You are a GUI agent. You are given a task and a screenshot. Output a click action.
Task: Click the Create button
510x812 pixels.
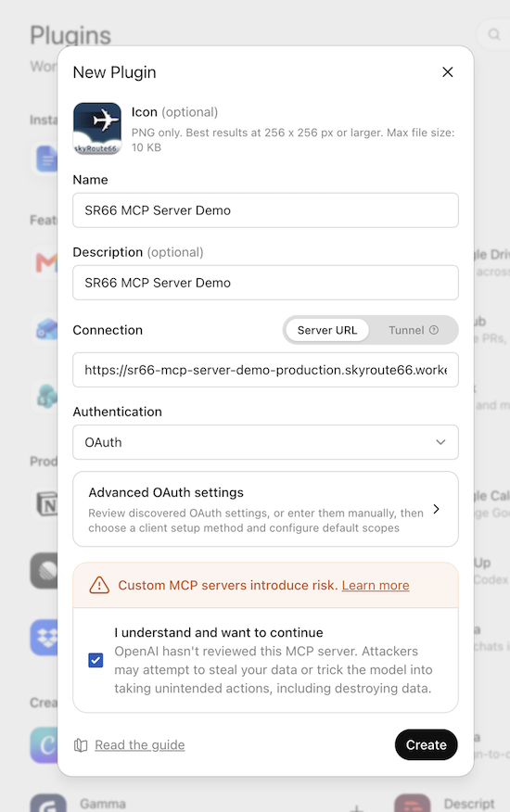tap(426, 744)
